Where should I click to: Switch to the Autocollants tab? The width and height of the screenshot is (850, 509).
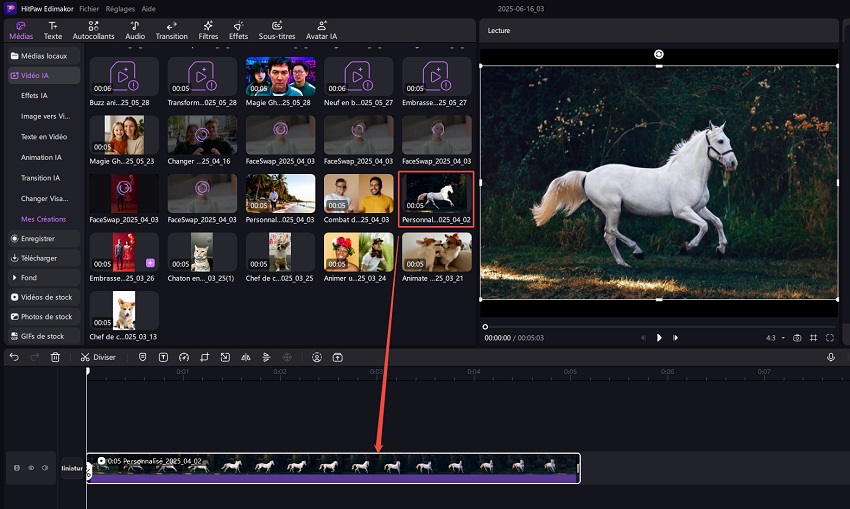coord(93,30)
